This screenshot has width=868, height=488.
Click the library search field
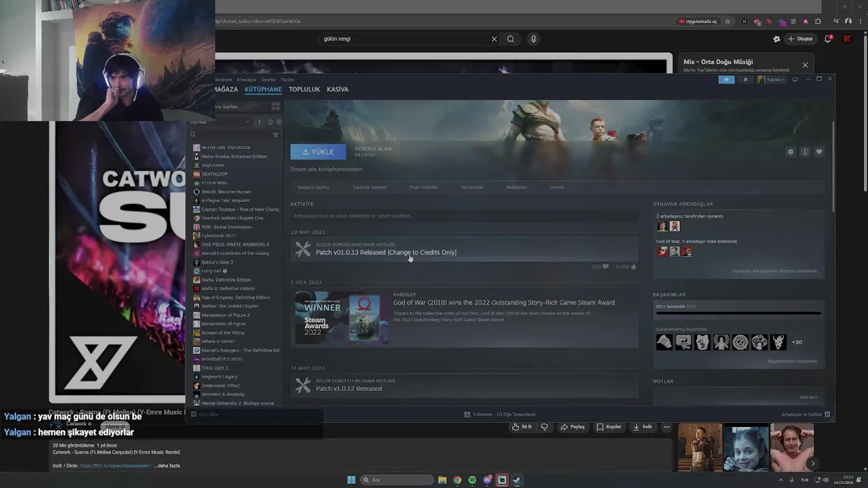click(x=231, y=135)
